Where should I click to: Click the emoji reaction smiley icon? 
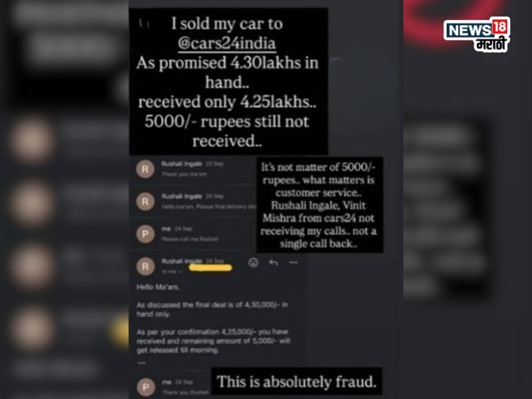pos(253,262)
